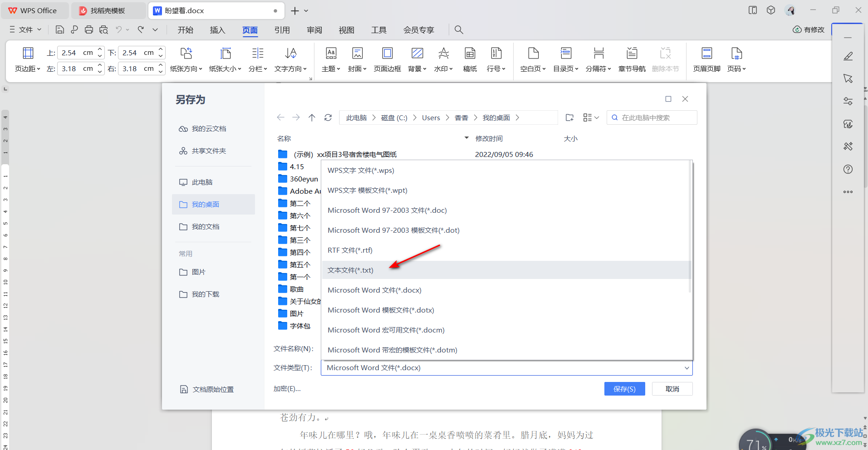Click refresh icon in Save As dialog

pos(328,117)
